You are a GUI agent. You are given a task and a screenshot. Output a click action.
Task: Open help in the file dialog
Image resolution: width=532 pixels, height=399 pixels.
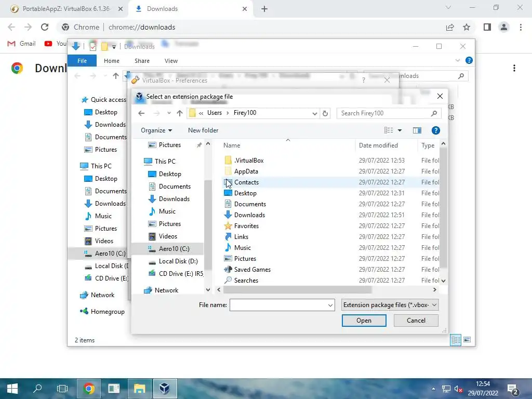(436, 130)
